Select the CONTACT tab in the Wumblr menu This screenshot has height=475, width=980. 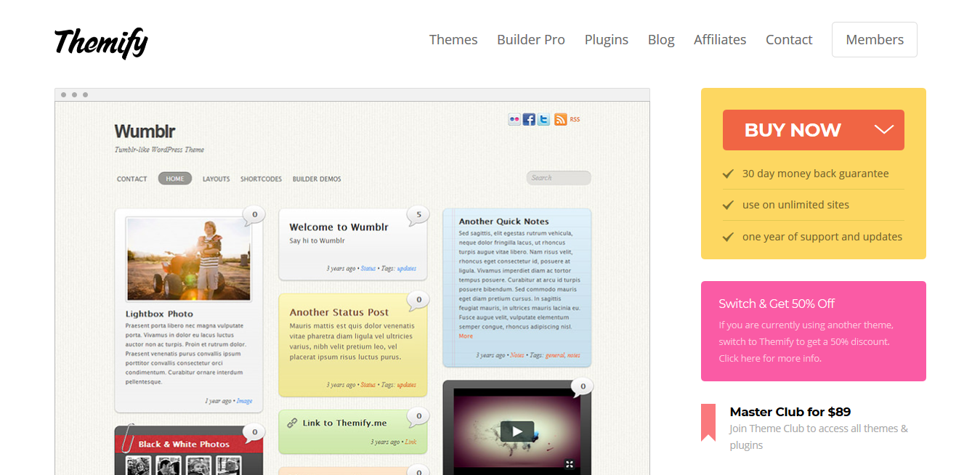(132, 179)
